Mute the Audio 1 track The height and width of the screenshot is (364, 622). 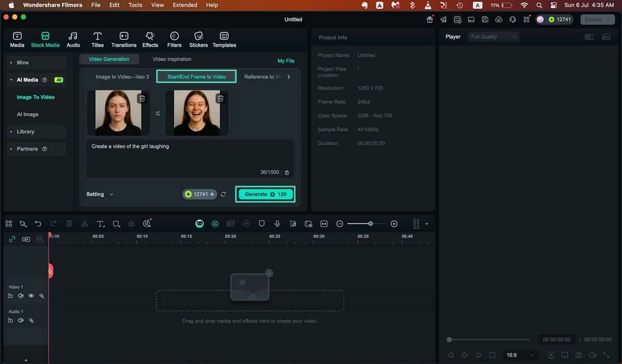(x=21, y=320)
